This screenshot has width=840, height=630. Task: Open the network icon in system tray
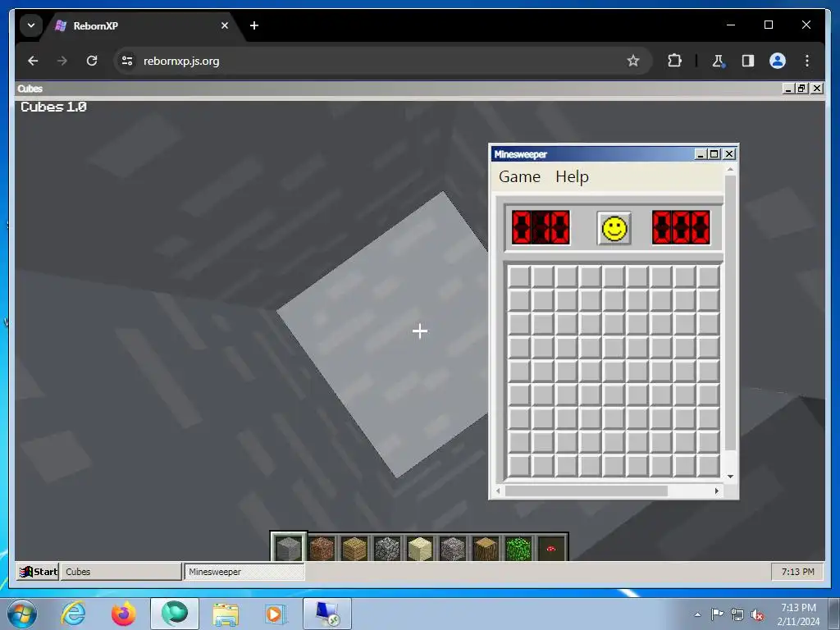[737, 615]
